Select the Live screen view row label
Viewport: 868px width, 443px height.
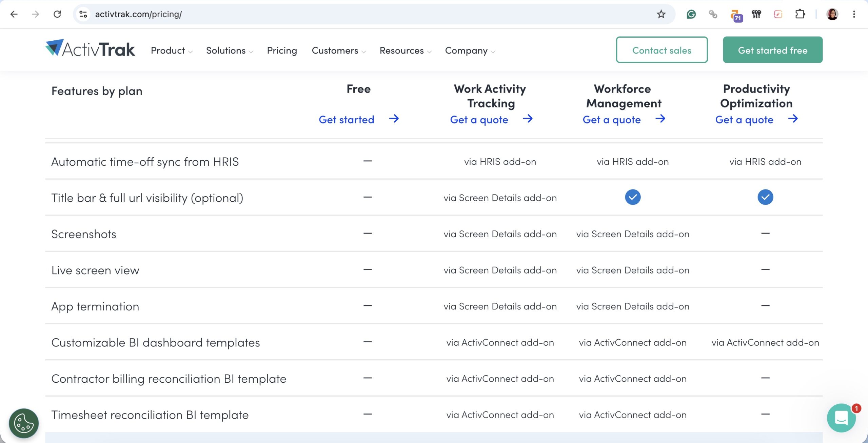[x=95, y=270]
